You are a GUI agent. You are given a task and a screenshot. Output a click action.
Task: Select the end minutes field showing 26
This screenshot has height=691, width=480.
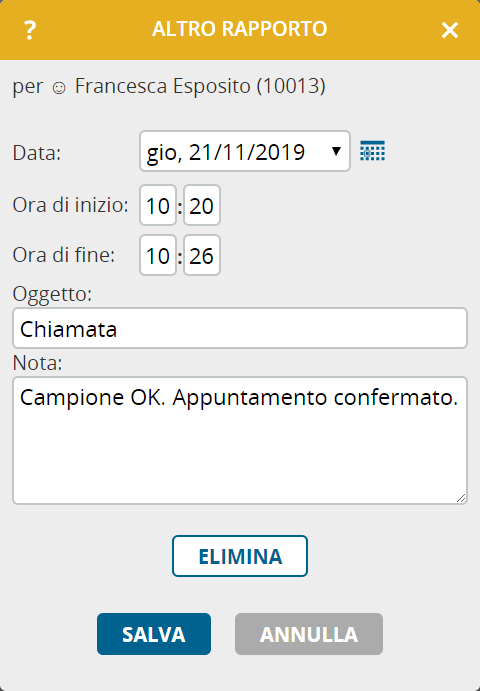pos(202,255)
